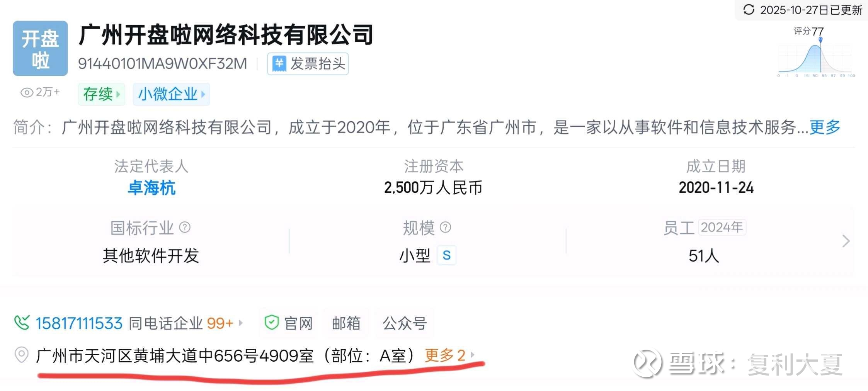This screenshot has height=391, width=868.
Task: Open the right chevron beside employee count
Action: pos(846,241)
